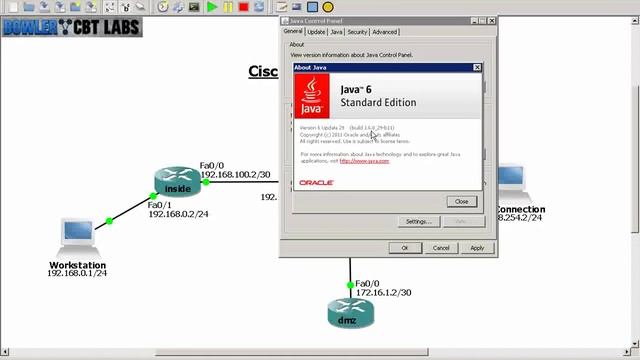Select the draw ellipse tool

328,7
